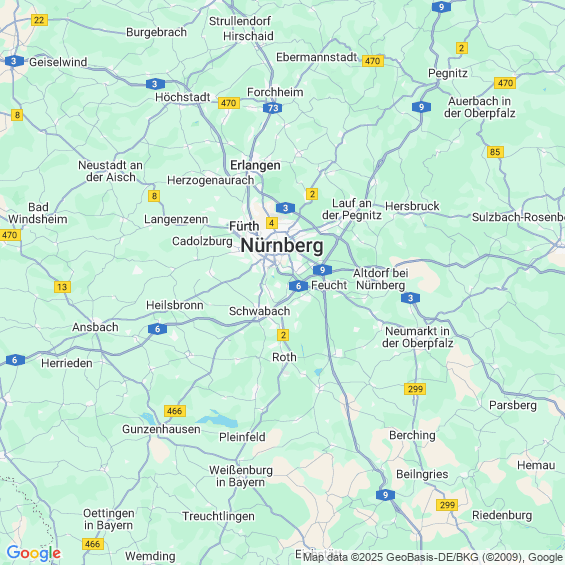Click the 22 road shield near Burgebrach

click(x=39, y=20)
